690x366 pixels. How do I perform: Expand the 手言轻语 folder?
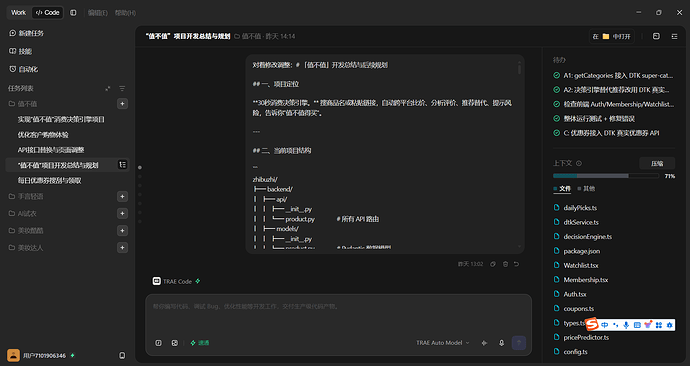coord(26,196)
